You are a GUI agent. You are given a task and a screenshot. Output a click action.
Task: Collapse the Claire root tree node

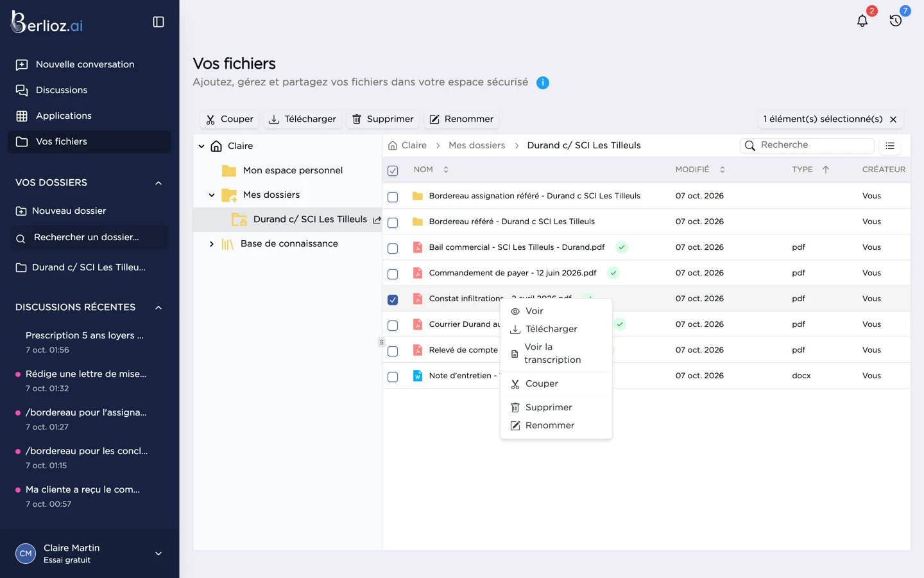tap(201, 146)
